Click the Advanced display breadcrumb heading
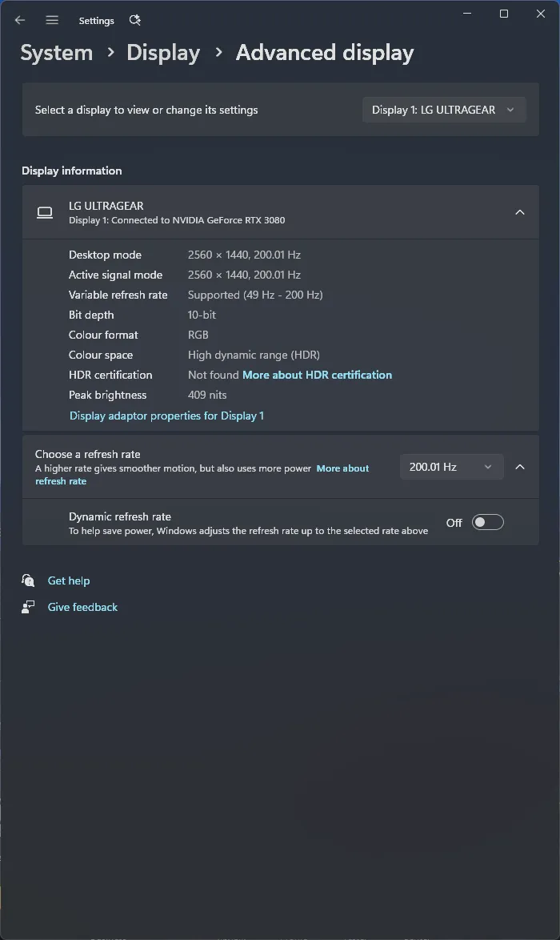Screen dimensions: 560x940 tap(325, 53)
